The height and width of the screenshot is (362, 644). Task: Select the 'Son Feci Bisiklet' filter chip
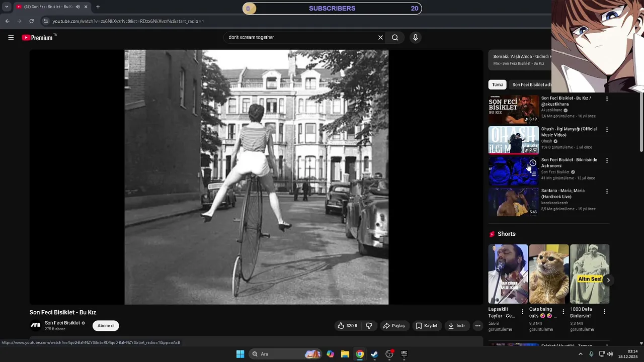point(531,85)
